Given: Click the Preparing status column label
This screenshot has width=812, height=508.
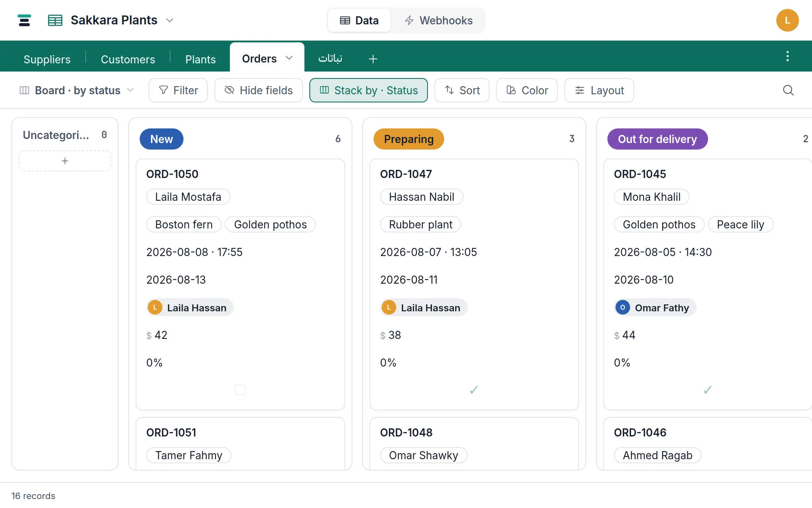Looking at the screenshot, I should [409, 139].
